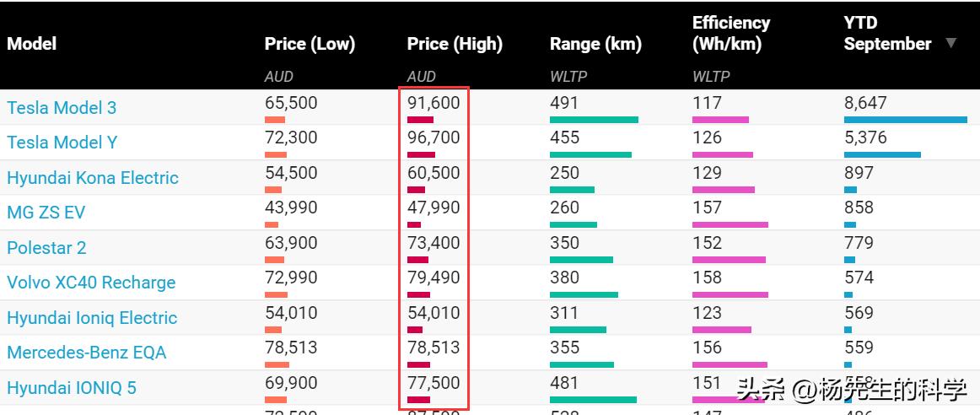Sort table by Model column header

click(31, 44)
